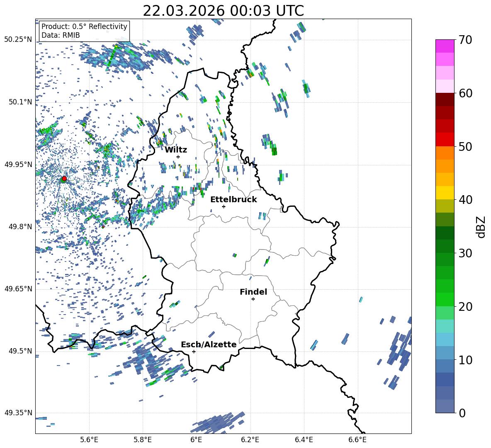The image size is (491, 448).
Task: Click the 49.5°N latitude label
Action: 20,351
